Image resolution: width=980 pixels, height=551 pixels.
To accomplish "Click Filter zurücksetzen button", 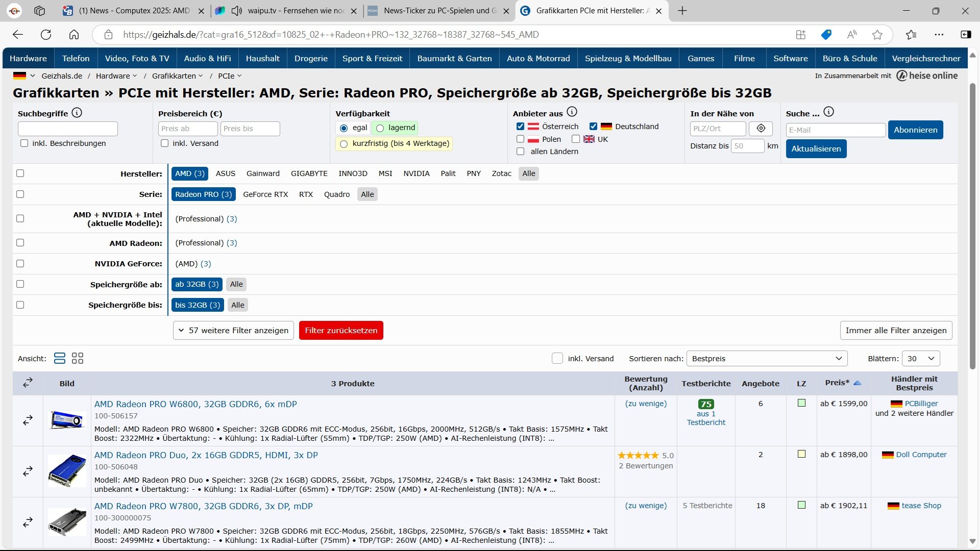I will pos(341,331).
